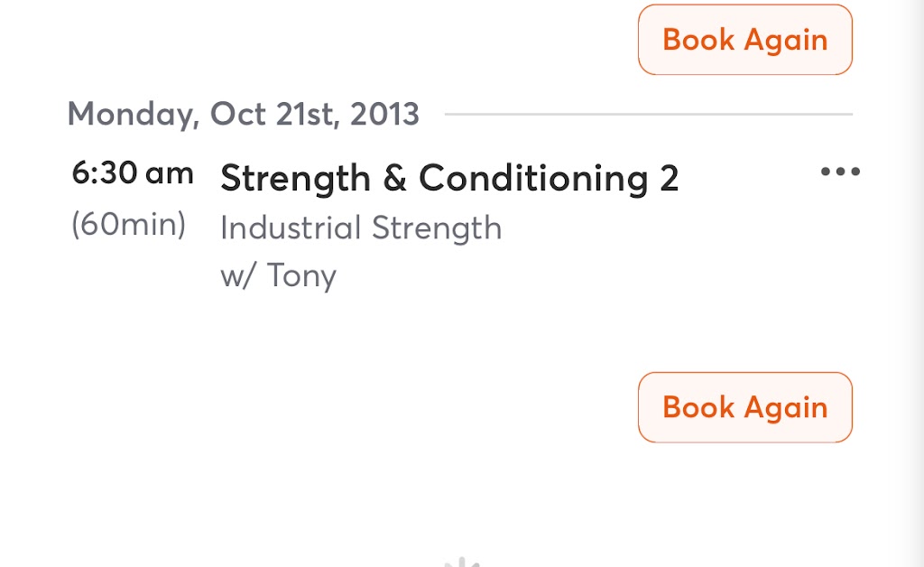This screenshot has height=567, width=924.
Task: Click the word 'Conditioning' in the class title
Action: [x=532, y=179]
